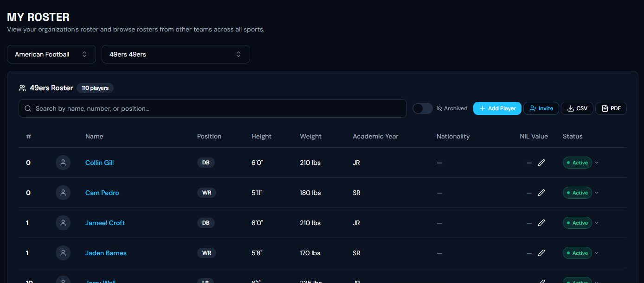Toggle the Archived players switch
The width and height of the screenshot is (644, 283).
423,108
